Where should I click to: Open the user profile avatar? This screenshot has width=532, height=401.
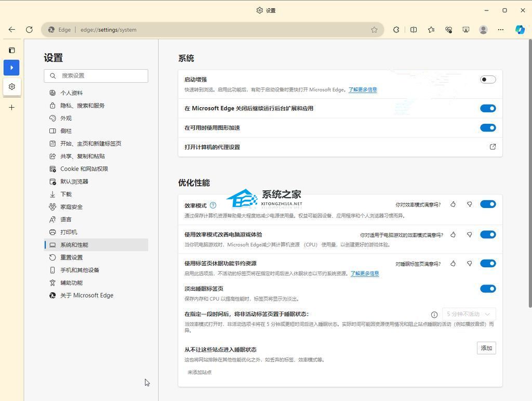pyautogui.click(x=483, y=30)
